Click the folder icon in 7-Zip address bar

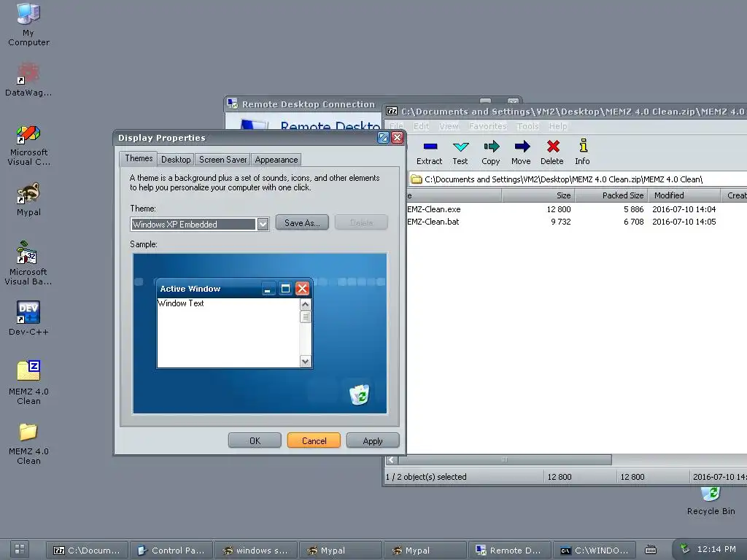(x=417, y=179)
